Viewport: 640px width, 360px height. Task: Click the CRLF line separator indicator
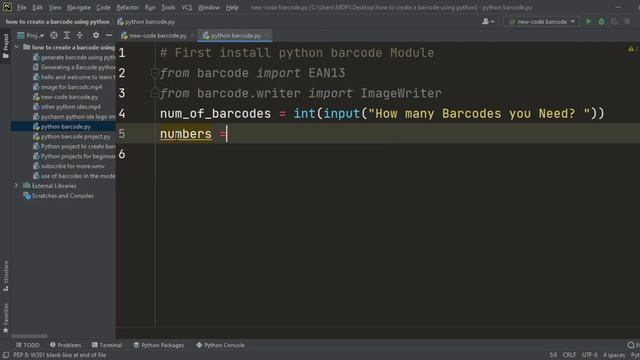pos(569,355)
